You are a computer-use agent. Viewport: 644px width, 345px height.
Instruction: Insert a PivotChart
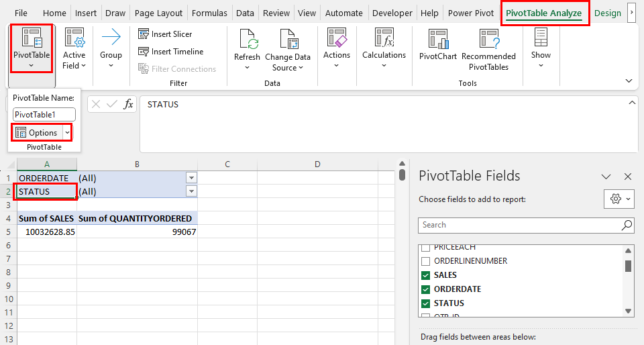pos(438,45)
